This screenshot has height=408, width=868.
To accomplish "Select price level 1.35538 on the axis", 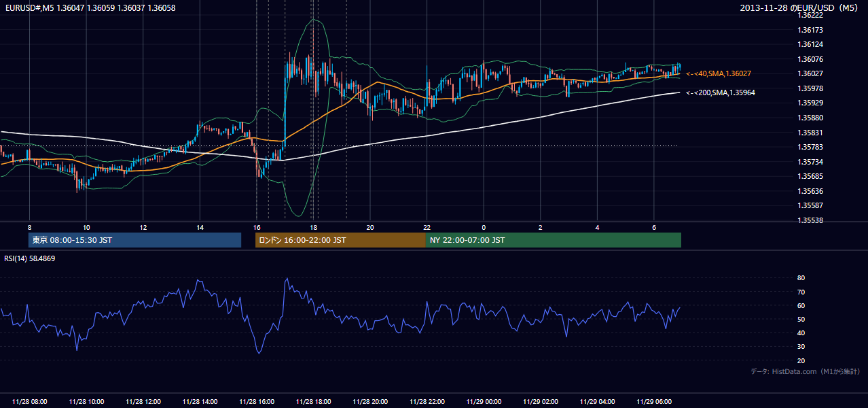I will pos(810,220).
